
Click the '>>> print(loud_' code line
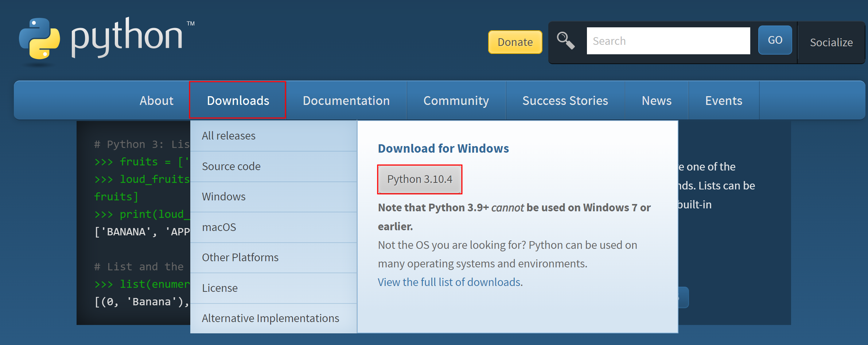click(142, 214)
